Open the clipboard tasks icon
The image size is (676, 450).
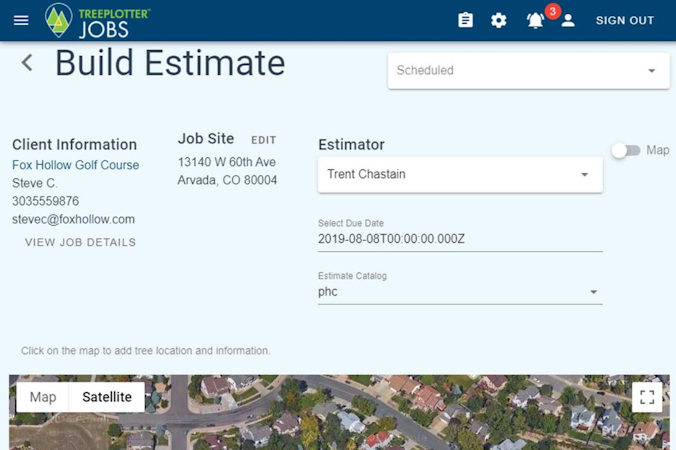[x=465, y=20]
